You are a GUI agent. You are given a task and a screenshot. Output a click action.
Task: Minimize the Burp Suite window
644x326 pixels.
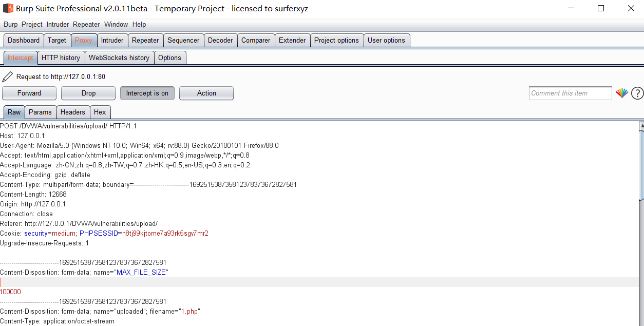coord(571,8)
